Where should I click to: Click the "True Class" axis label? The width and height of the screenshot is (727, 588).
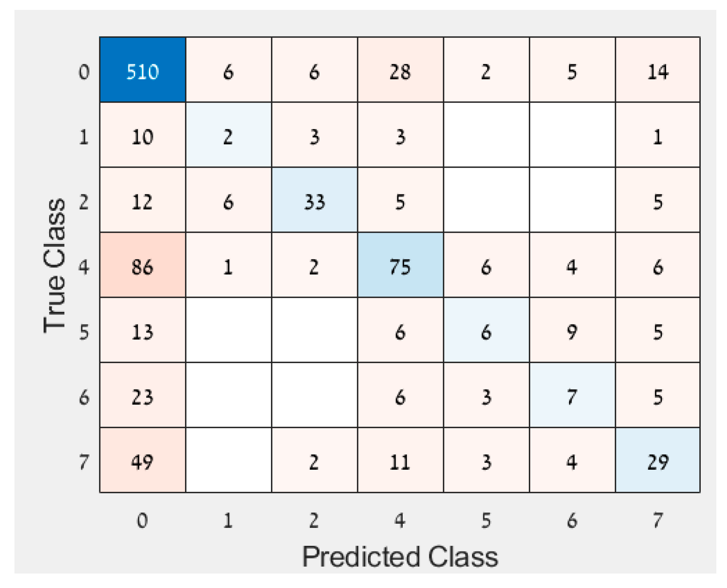[x=54, y=265]
